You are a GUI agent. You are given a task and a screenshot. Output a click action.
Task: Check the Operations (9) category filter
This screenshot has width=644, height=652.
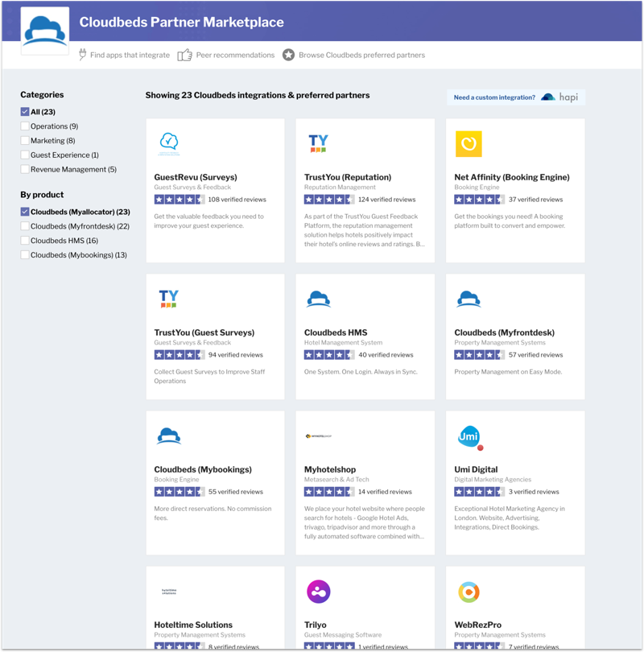pyautogui.click(x=25, y=126)
